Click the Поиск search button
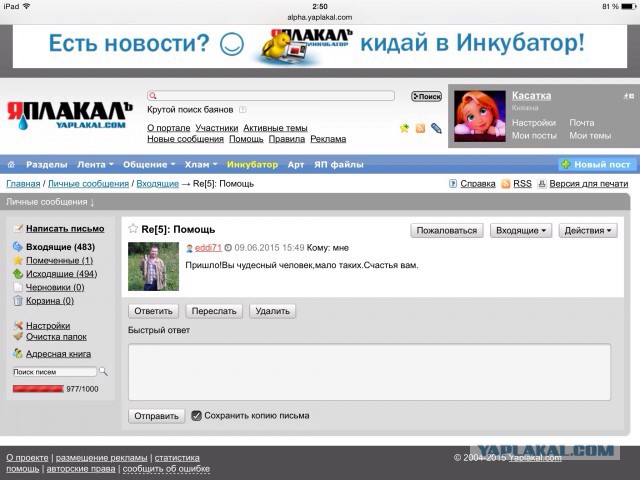 click(x=427, y=96)
